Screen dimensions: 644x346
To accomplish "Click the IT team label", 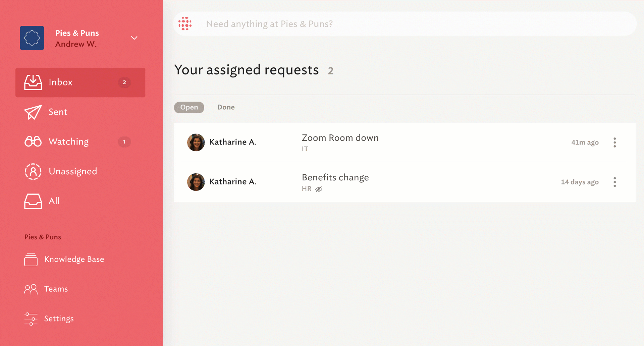I will (305, 149).
